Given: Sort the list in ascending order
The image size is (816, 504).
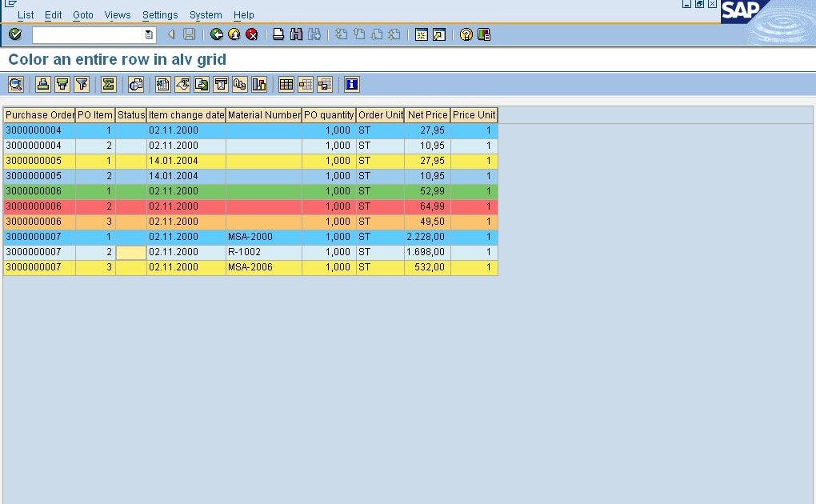Looking at the screenshot, I should pyautogui.click(x=42, y=84).
